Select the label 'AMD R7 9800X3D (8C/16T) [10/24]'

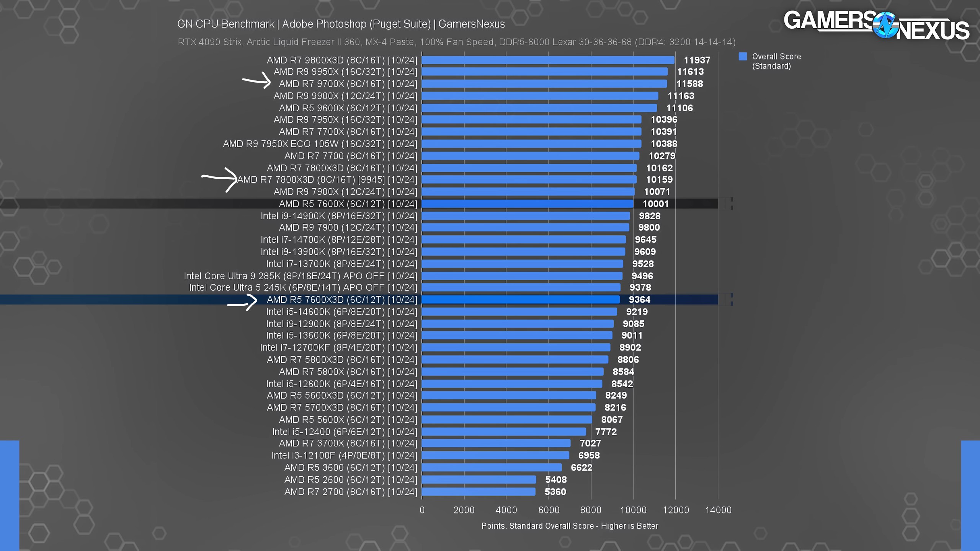(x=342, y=60)
